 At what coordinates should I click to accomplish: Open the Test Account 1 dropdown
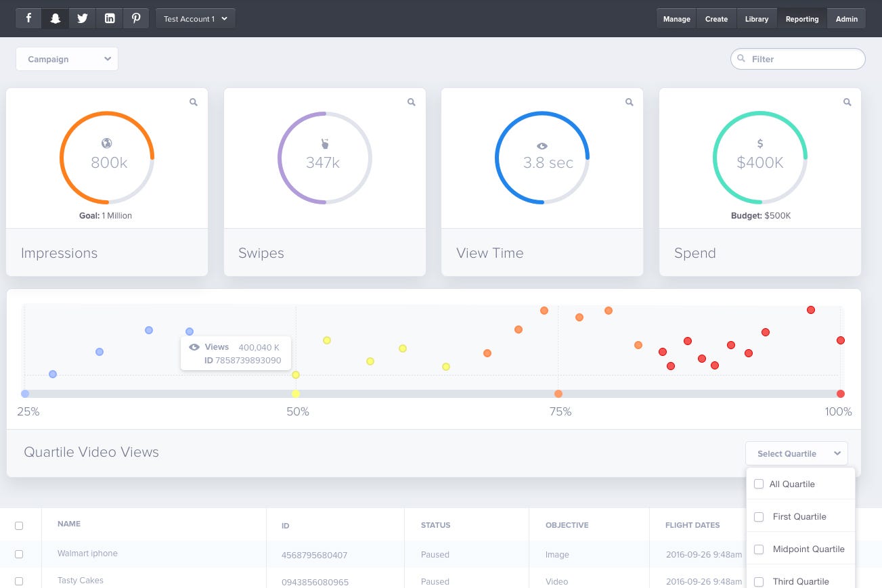pyautogui.click(x=196, y=18)
